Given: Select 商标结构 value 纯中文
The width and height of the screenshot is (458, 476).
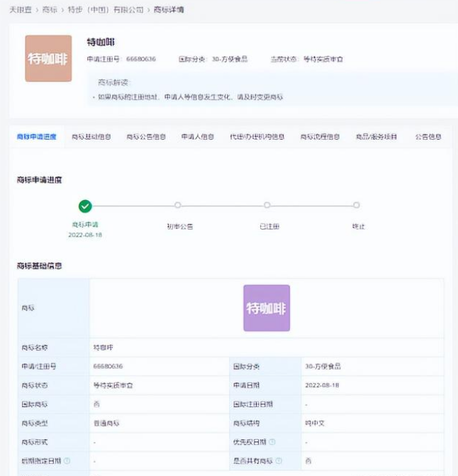Looking at the screenshot, I should 315,424.
